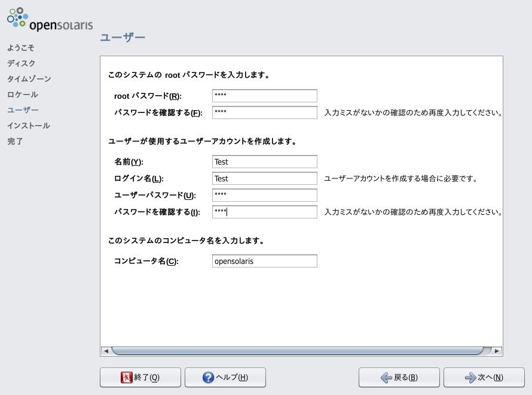Select ようこそ step in the sidebar
This screenshot has width=532, height=395.
click(21, 48)
